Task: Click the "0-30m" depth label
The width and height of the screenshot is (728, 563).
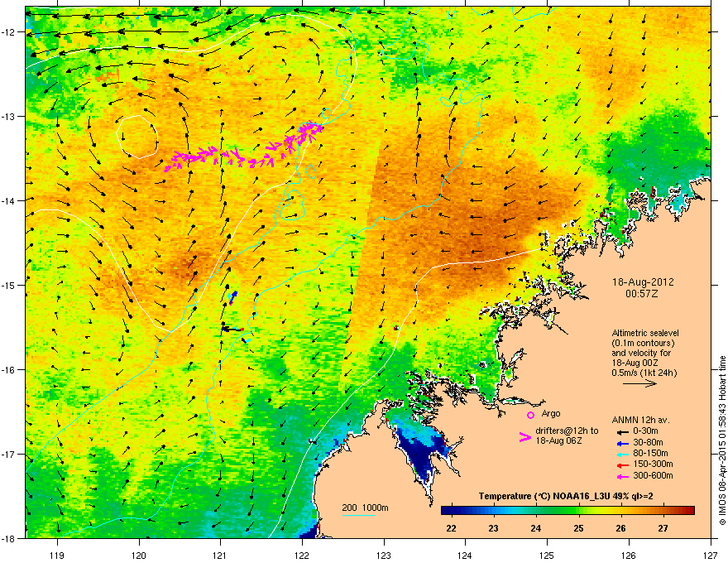Action: point(645,431)
